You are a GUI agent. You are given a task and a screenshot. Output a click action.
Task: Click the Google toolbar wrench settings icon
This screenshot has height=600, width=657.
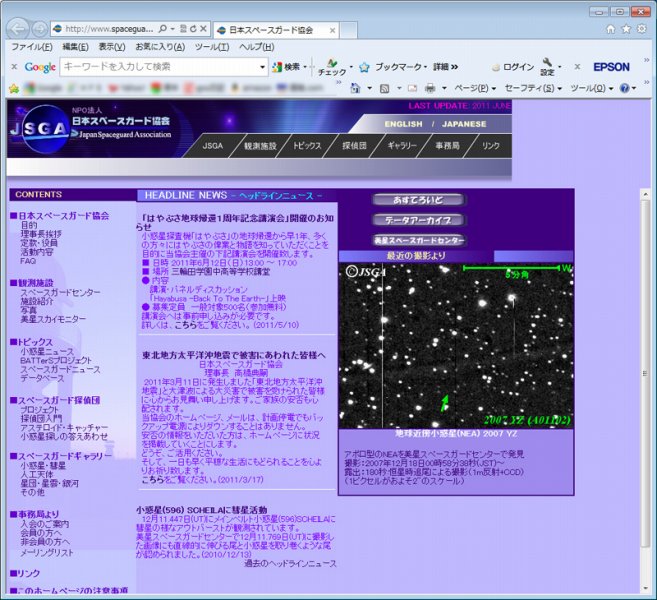[548, 66]
